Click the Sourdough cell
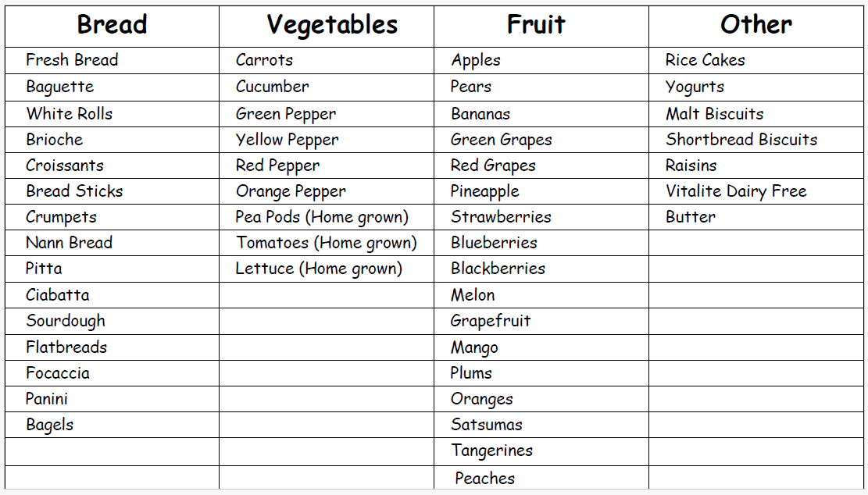 pos(66,321)
